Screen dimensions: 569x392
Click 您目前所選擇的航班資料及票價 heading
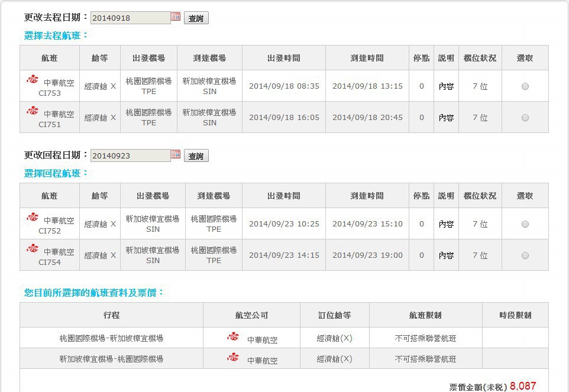(x=94, y=293)
